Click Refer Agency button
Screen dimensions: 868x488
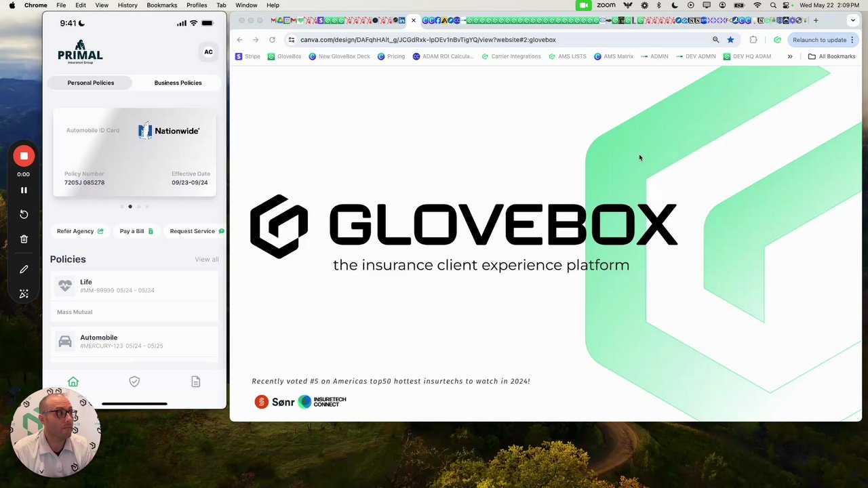tap(80, 231)
